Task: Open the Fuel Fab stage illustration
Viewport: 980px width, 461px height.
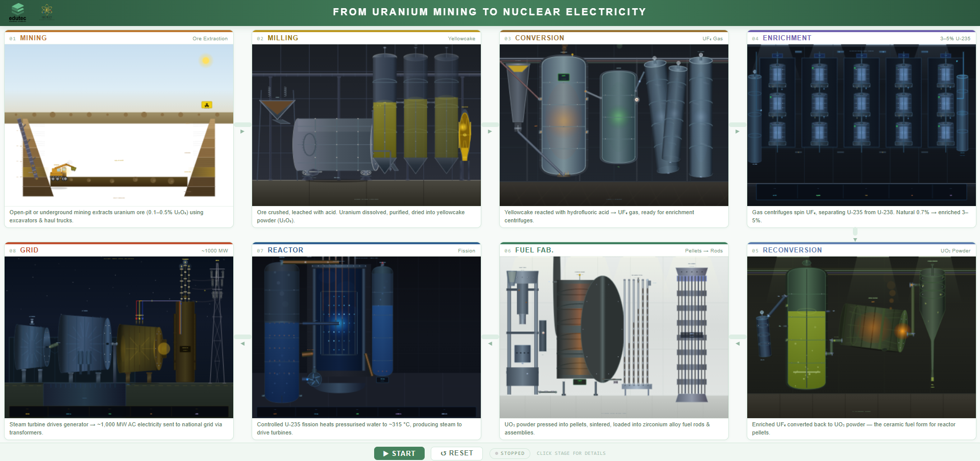Action: (x=614, y=337)
